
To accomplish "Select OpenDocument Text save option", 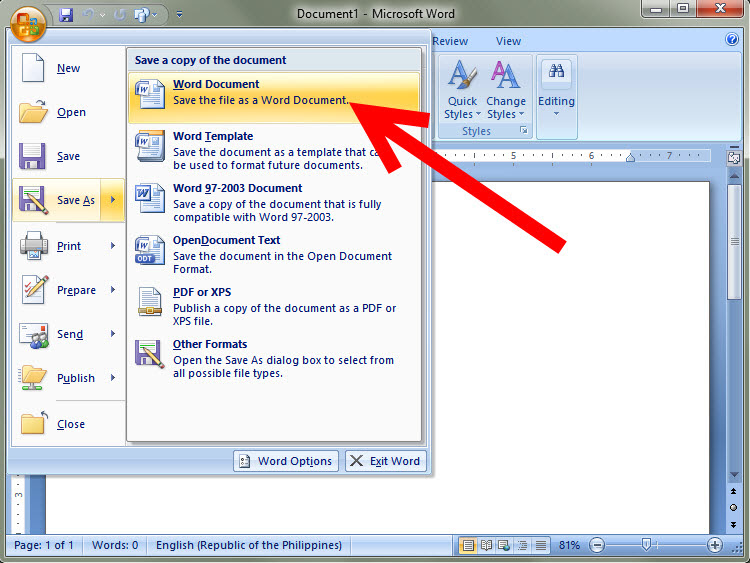I will click(274, 254).
